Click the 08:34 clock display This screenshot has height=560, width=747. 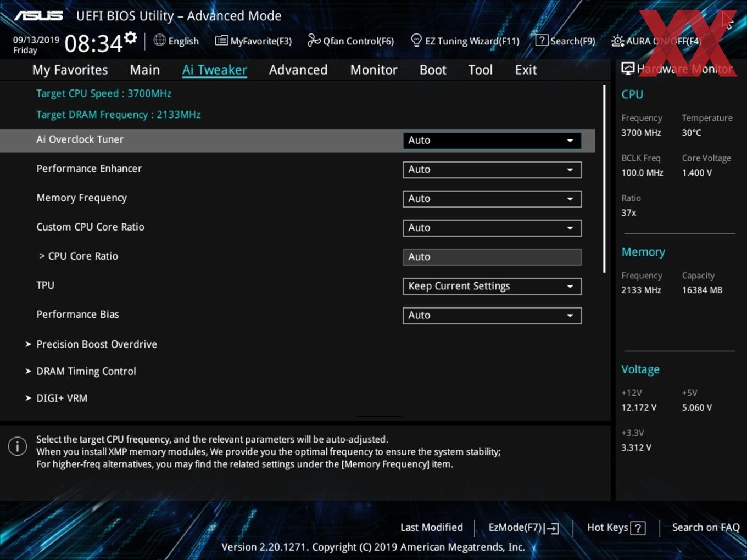tap(93, 43)
